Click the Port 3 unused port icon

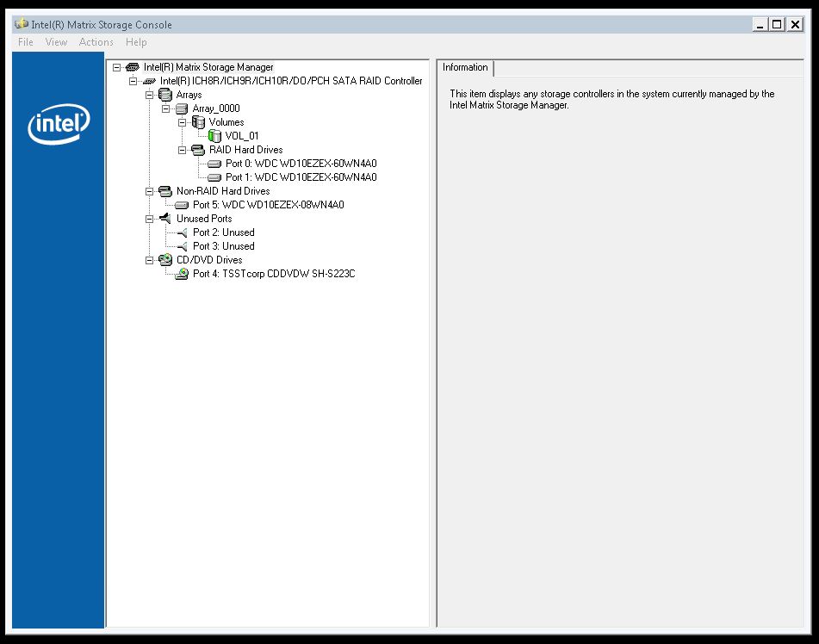pyautogui.click(x=182, y=246)
